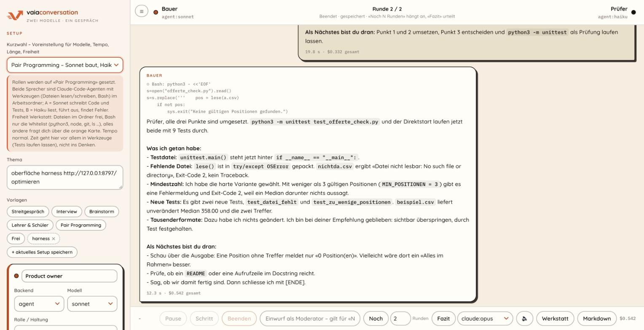Click the Vorlagen label
Image resolution: width=644 pixels, height=330 pixels.
coord(17,200)
